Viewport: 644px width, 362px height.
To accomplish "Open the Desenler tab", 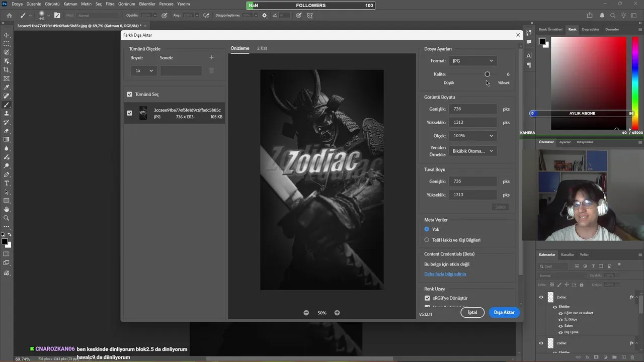I will pos(612,29).
